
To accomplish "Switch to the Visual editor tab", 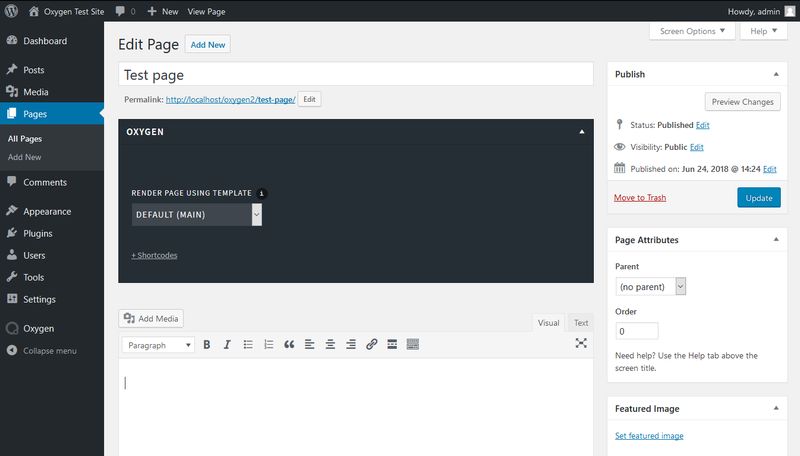I will point(548,323).
